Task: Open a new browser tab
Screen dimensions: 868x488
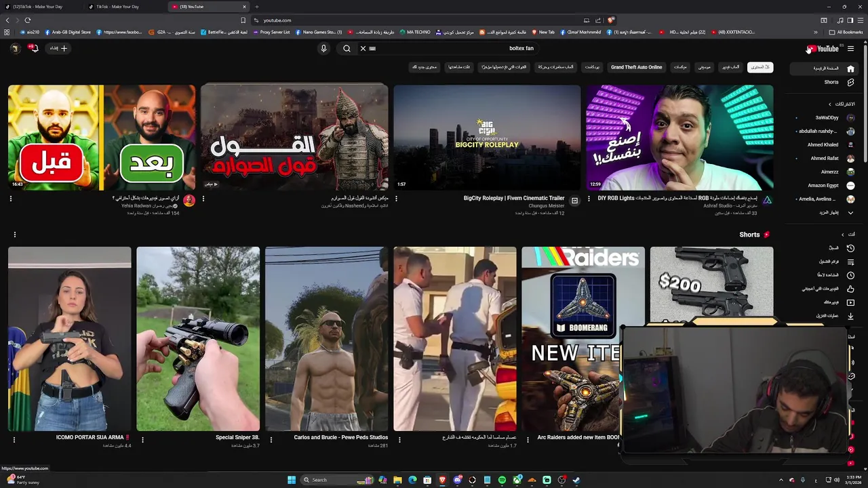Action: click(257, 7)
